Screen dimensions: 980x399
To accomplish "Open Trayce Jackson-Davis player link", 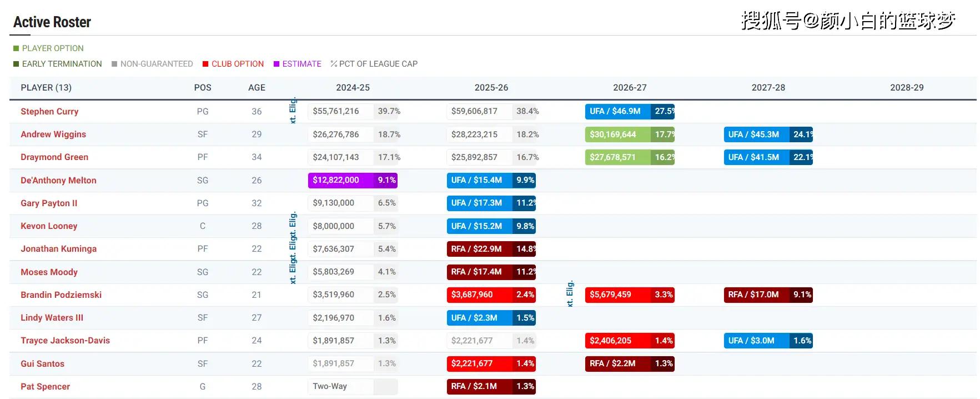I will click(65, 341).
